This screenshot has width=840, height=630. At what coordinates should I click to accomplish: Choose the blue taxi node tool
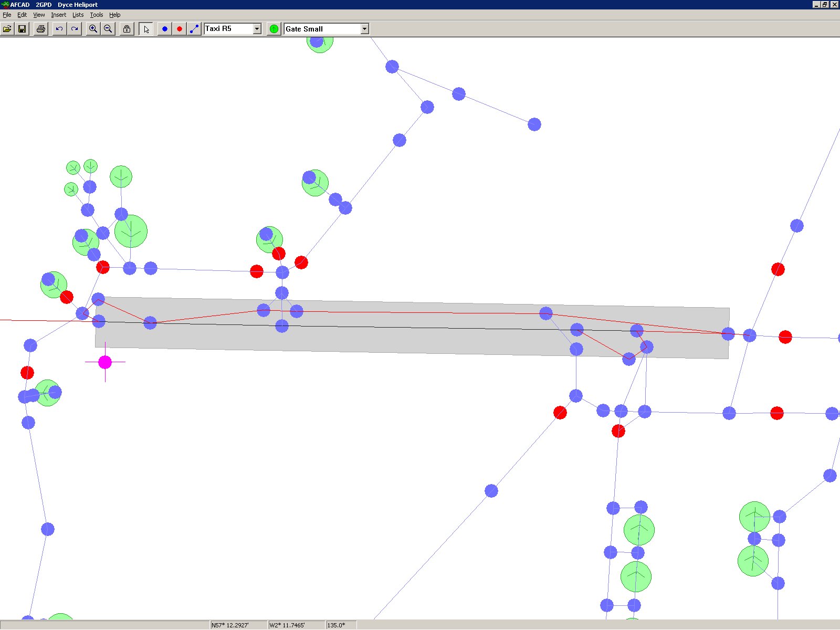coord(164,29)
